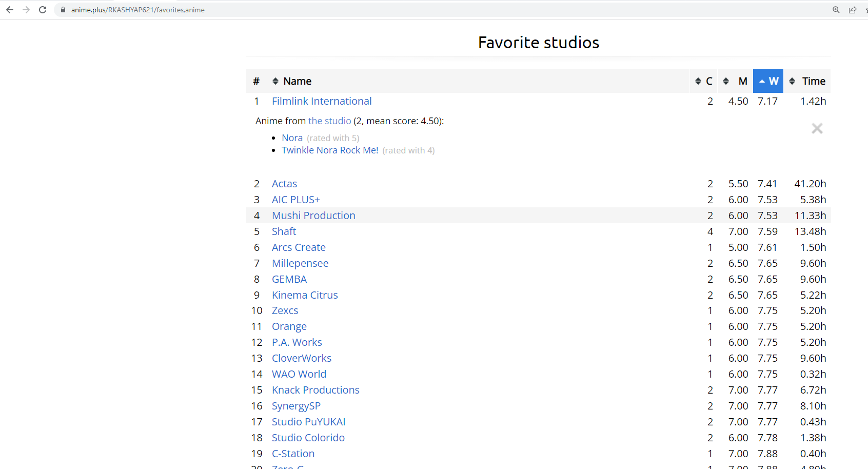Click the browser back arrow
868x469 pixels.
point(10,10)
